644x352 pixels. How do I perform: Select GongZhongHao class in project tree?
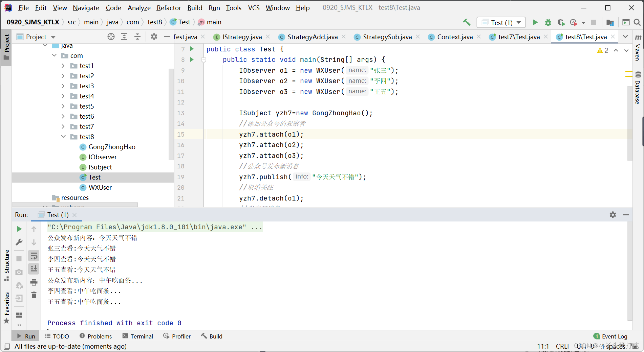pyautogui.click(x=112, y=147)
